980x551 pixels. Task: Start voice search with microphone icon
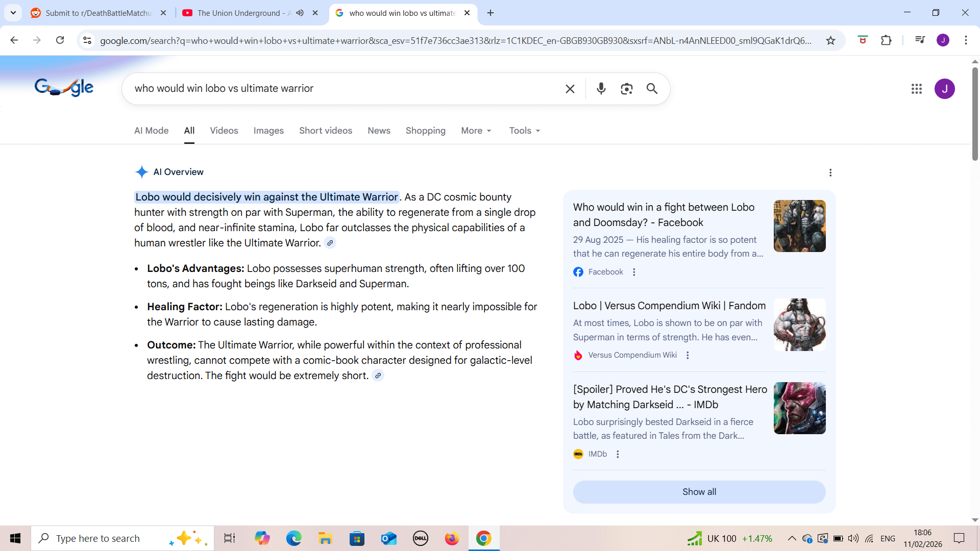coord(601,89)
